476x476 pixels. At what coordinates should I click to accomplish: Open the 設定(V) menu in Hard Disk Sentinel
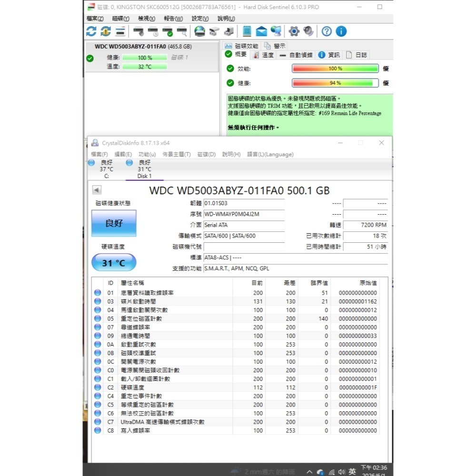[x=200, y=19]
